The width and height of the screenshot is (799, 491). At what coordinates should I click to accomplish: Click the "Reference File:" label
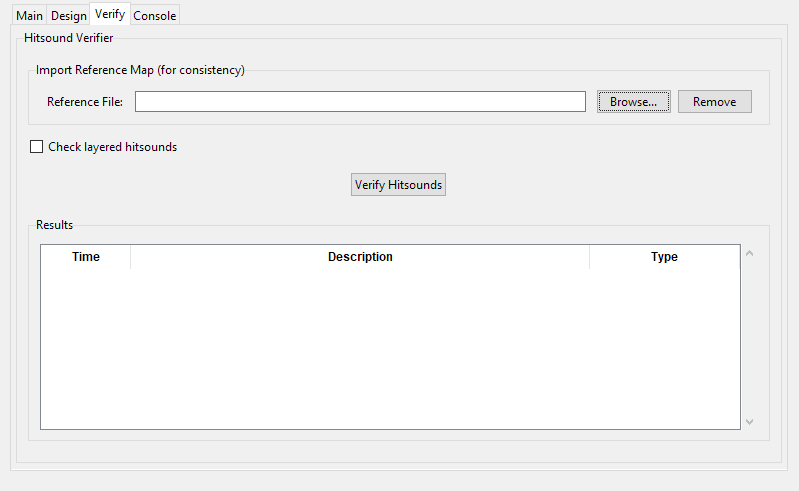pos(85,102)
